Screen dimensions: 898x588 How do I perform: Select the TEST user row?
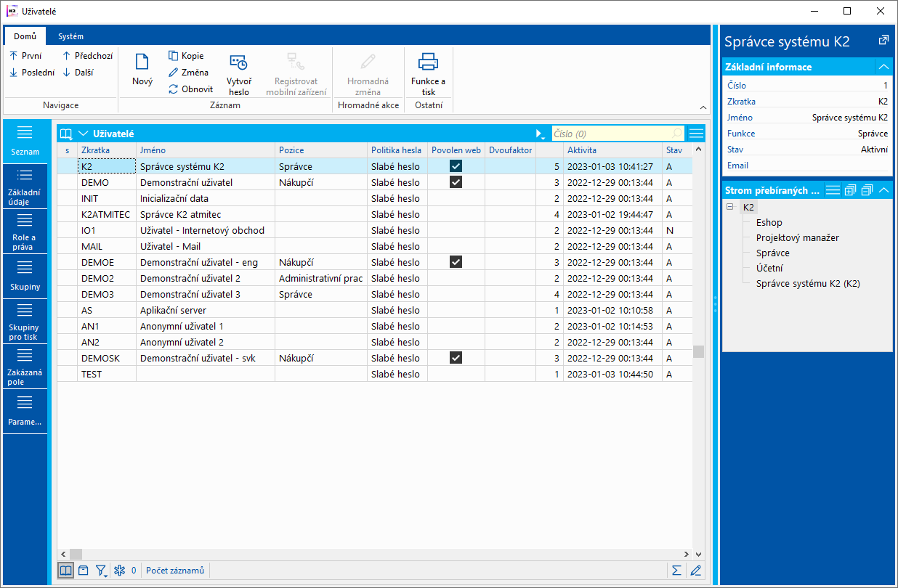374,374
